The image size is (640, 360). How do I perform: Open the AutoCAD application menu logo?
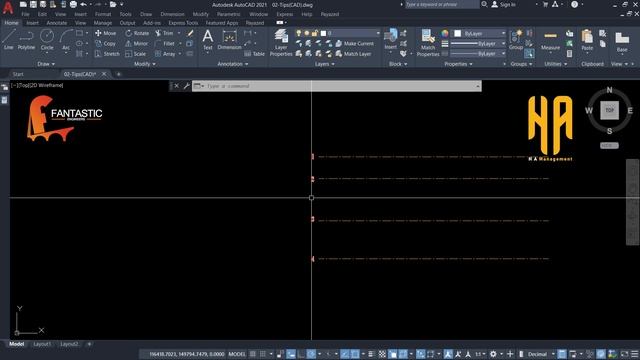(x=8, y=7)
